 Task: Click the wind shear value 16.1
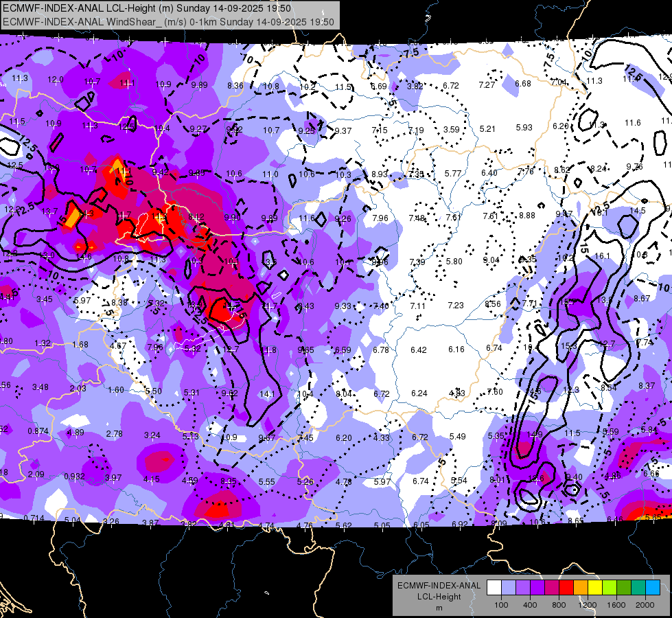click(602, 255)
